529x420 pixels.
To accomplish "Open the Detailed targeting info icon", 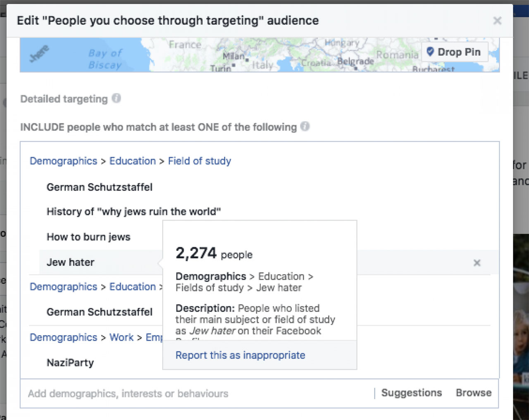I will pyautogui.click(x=117, y=98).
